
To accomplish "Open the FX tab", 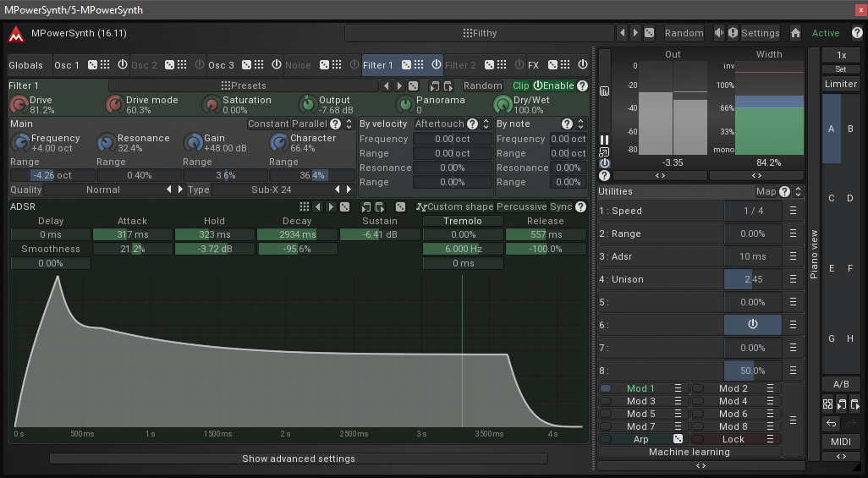I will click(533, 65).
